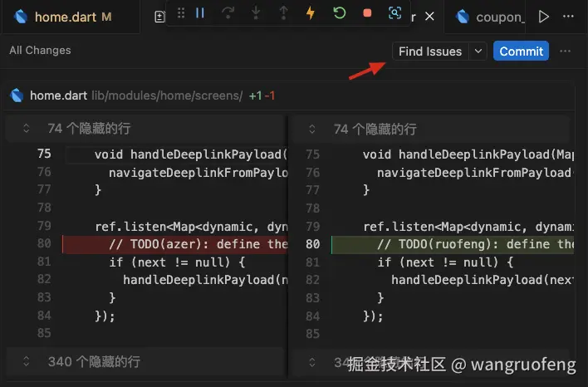
Task: Click navigateDeeplinkFromPayload in right pane
Action: click(474, 173)
